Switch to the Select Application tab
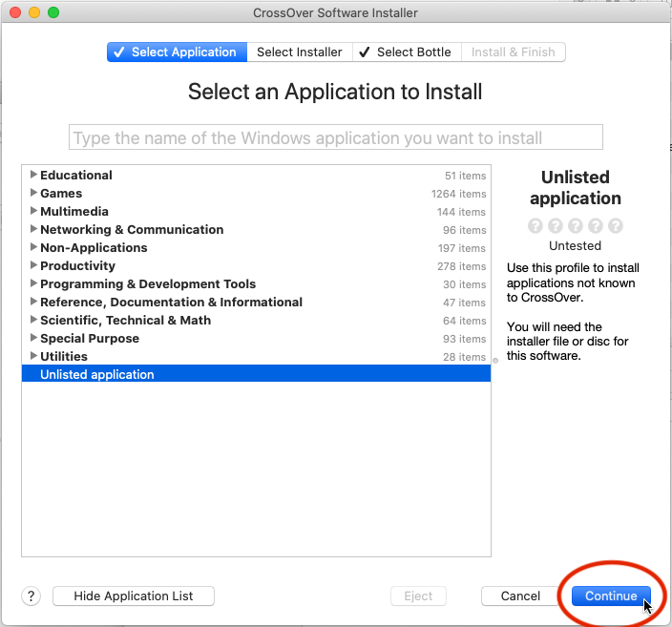The width and height of the screenshot is (672, 627). click(177, 52)
